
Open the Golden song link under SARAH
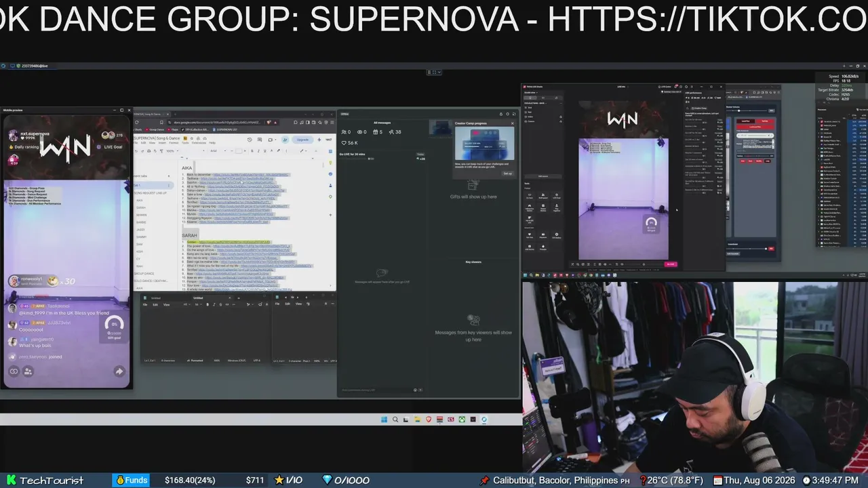[x=235, y=242]
